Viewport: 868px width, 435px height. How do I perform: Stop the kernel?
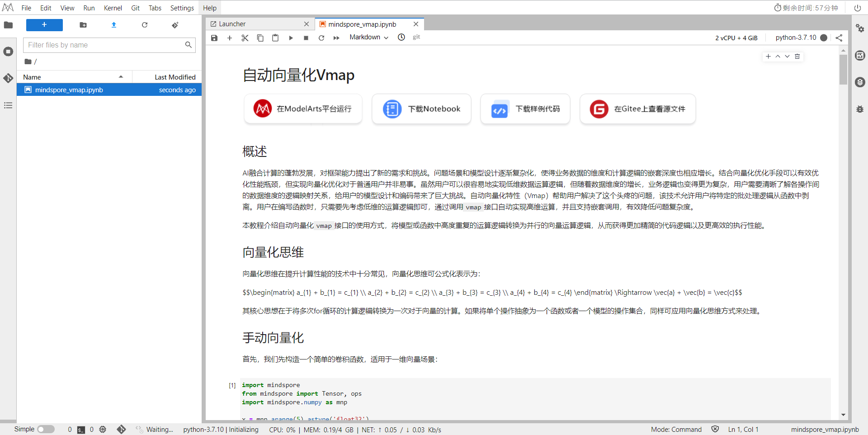(306, 38)
